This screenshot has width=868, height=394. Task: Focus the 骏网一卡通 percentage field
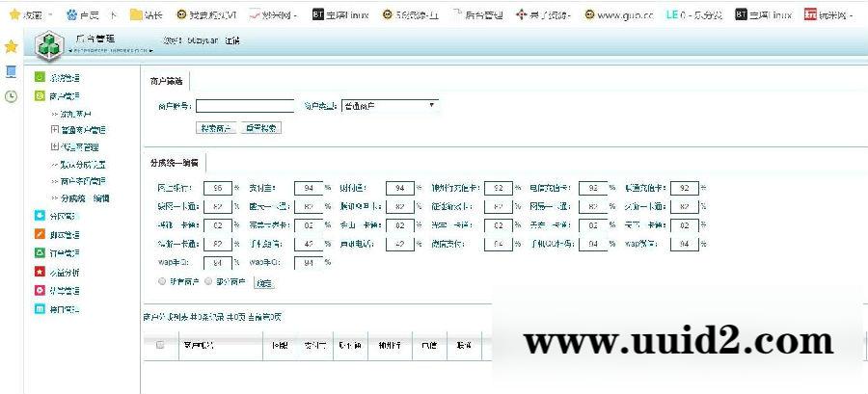coord(218,207)
